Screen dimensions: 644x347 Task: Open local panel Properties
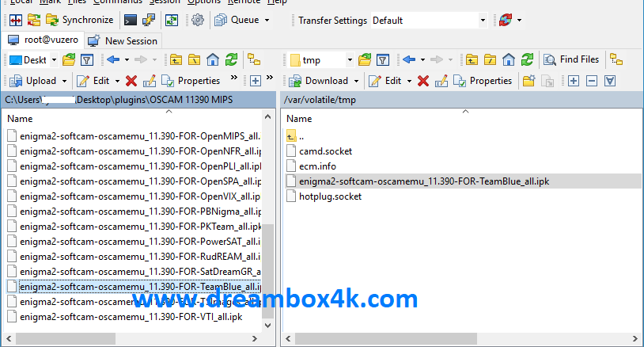pos(191,81)
